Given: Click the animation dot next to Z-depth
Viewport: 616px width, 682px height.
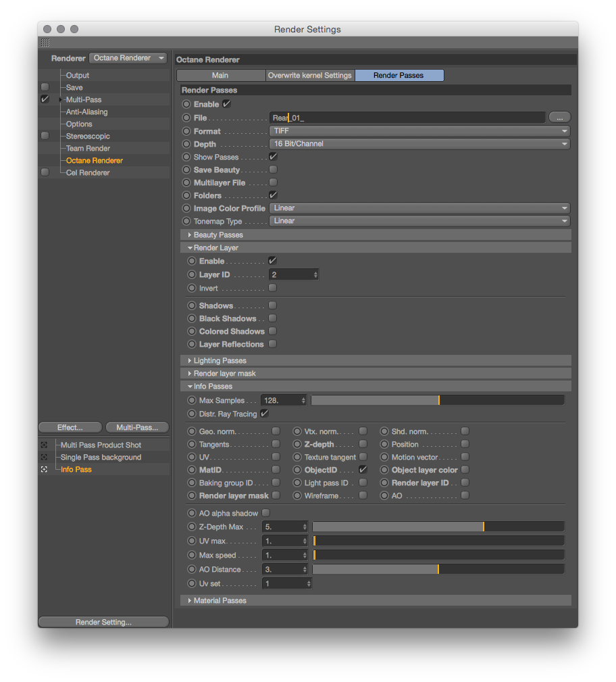Looking at the screenshot, I should click(x=297, y=444).
